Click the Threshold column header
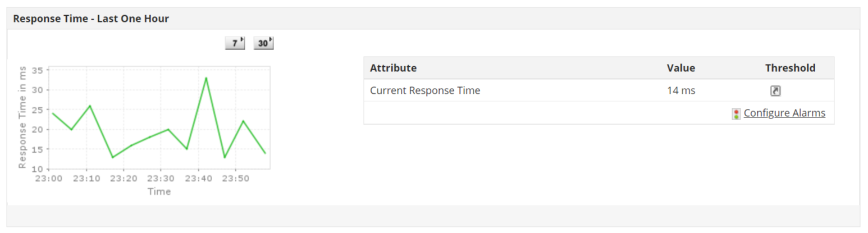Viewport: 868px width, 233px height. pos(790,68)
